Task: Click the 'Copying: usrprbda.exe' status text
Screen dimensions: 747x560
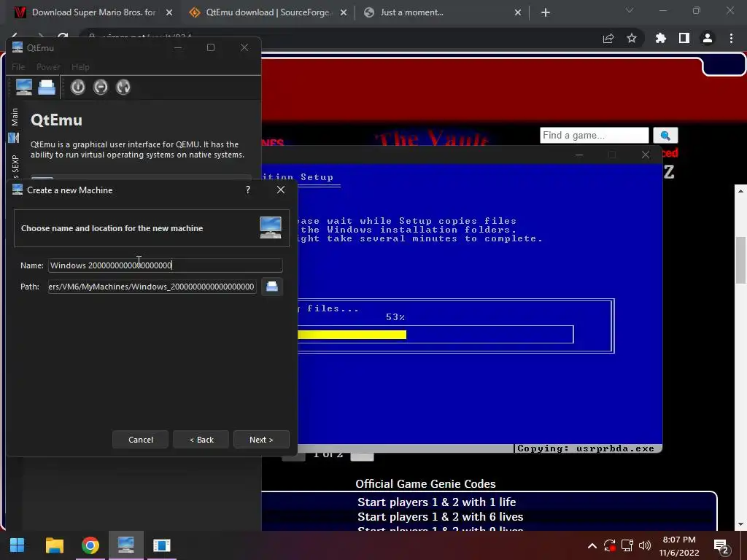Action: pos(586,448)
